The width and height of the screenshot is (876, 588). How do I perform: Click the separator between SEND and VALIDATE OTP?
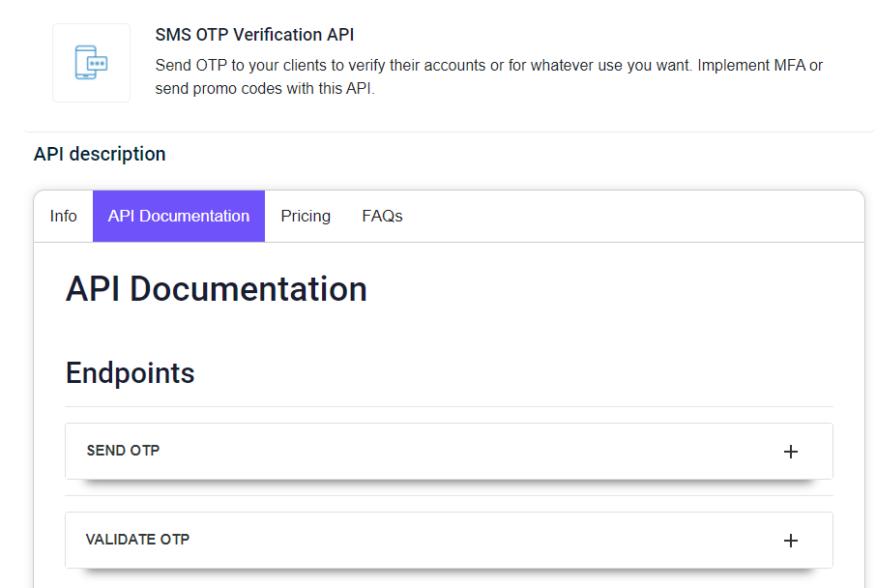pos(450,495)
